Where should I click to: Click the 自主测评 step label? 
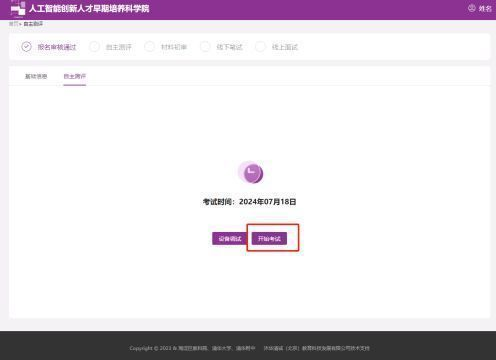(x=119, y=47)
